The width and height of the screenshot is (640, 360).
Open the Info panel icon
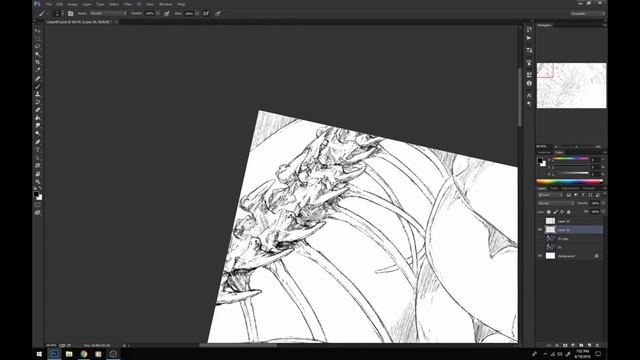click(529, 83)
